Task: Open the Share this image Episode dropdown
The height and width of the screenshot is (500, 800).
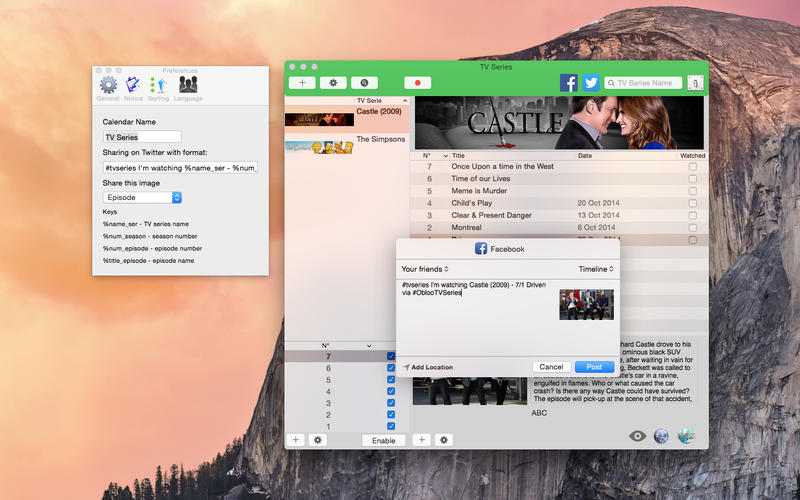Action: click(x=142, y=198)
